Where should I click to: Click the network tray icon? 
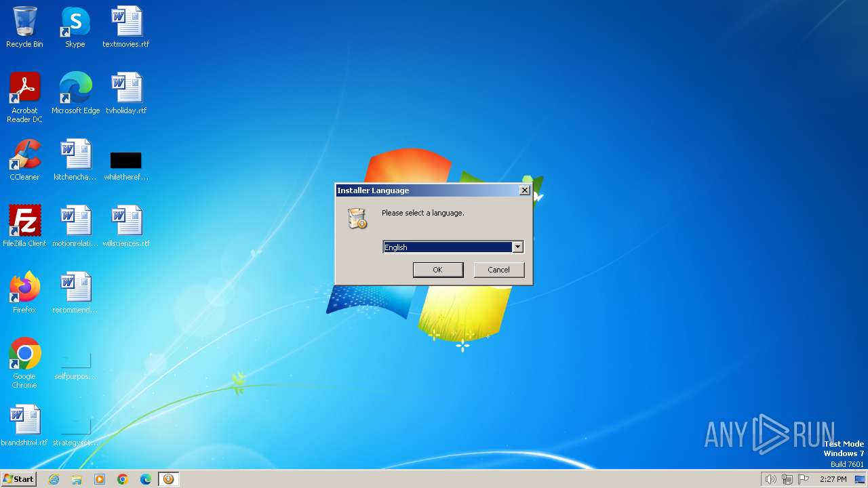[787, 479]
